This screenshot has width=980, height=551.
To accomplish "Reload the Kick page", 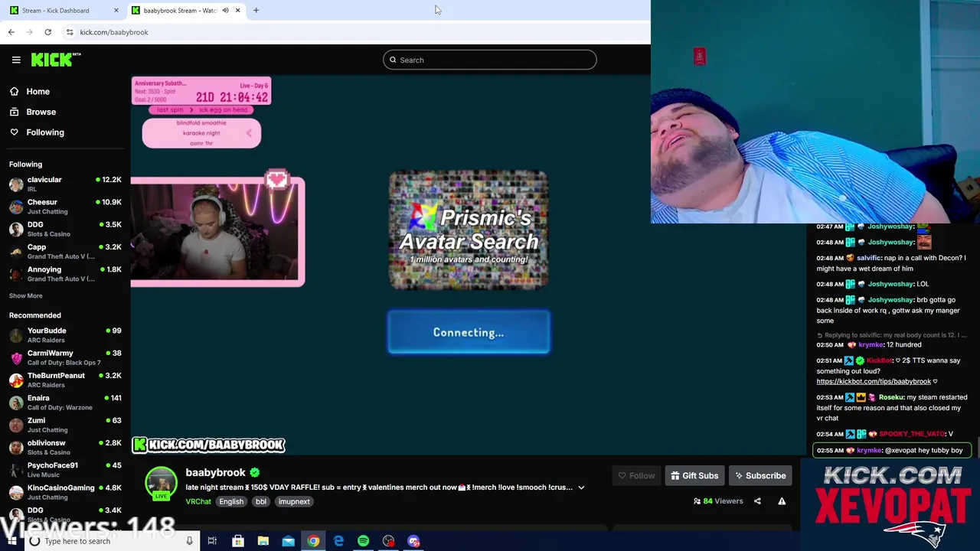I will tap(47, 32).
